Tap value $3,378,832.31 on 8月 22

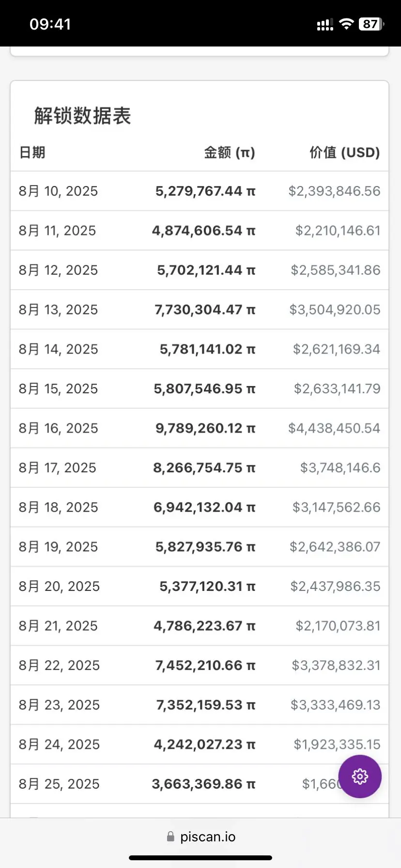336,666
